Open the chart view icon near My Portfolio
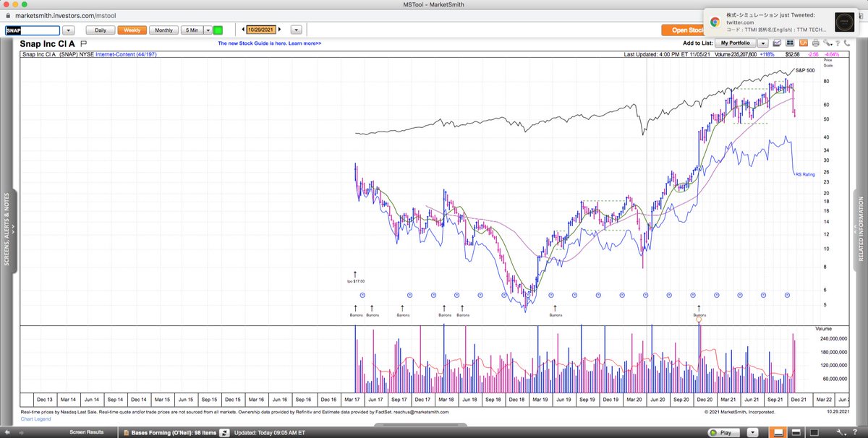Image resolution: width=868 pixels, height=438 pixels. pyautogui.click(x=777, y=43)
